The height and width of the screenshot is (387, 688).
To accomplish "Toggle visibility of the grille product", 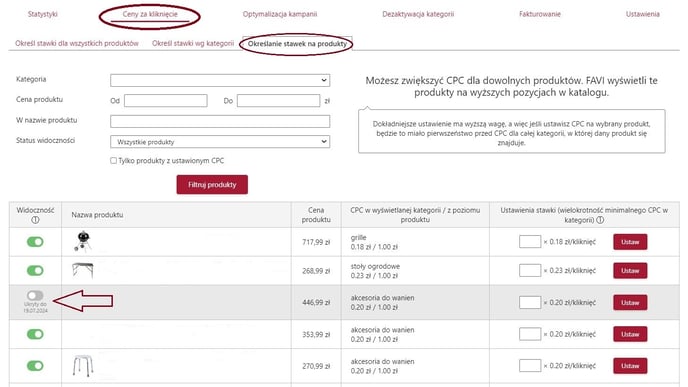I will pyautogui.click(x=35, y=242).
